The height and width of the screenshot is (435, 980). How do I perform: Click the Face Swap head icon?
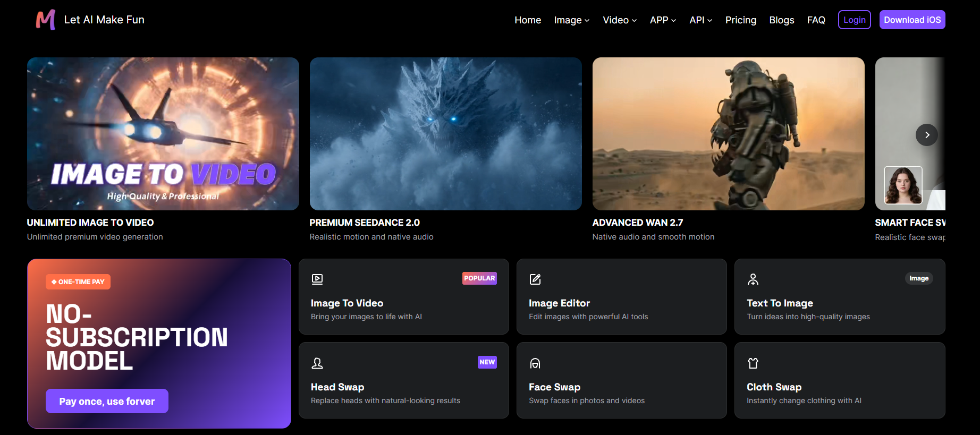535,363
